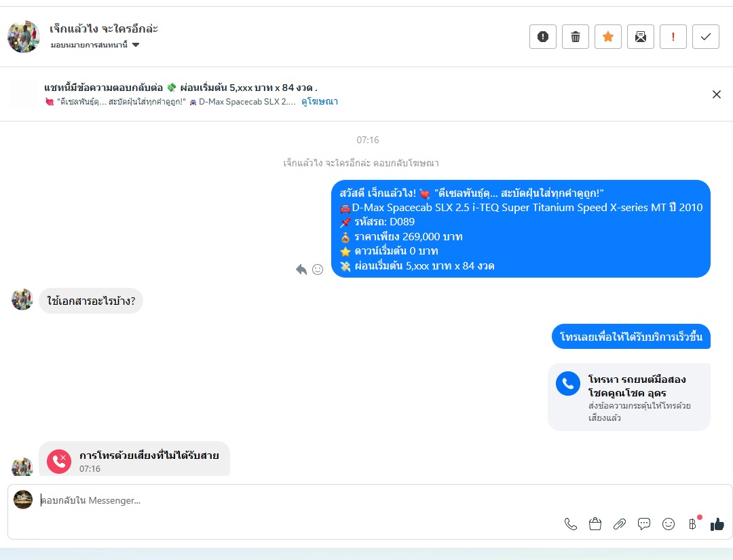The image size is (733, 560).
Task: Click ad banner title 'แชทนี้มีข้อความตอบกลับต่อ'
Action: pyautogui.click(x=103, y=88)
